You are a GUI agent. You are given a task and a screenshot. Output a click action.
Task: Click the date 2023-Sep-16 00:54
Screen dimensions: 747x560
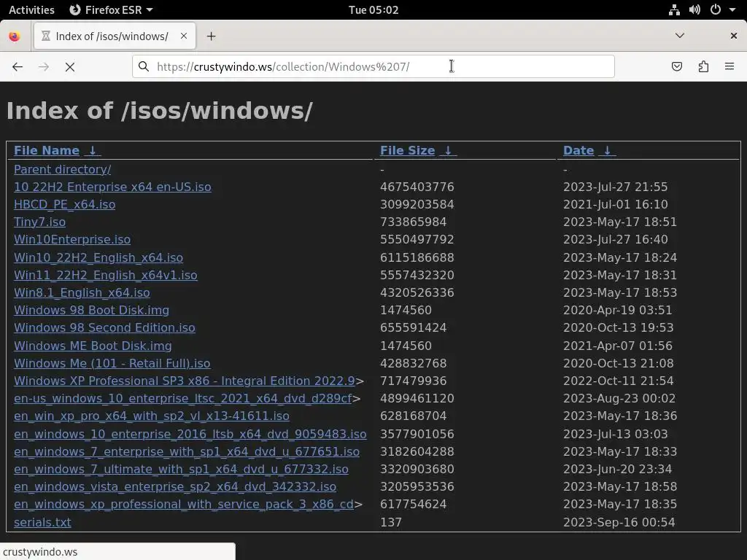(619, 522)
